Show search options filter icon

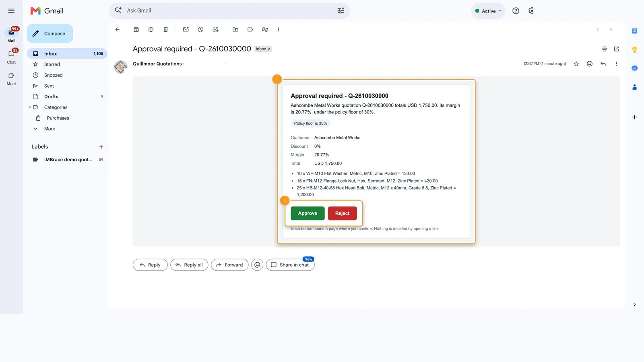[341, 10]
